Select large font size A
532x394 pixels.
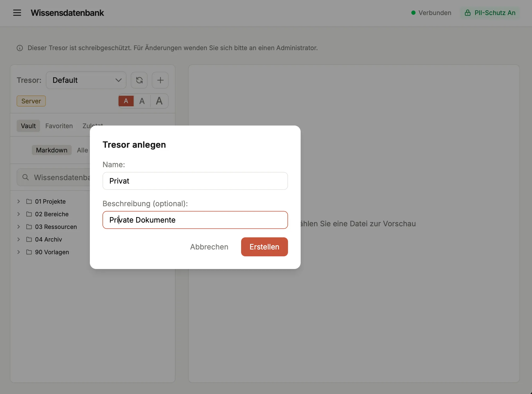(159, 101)
